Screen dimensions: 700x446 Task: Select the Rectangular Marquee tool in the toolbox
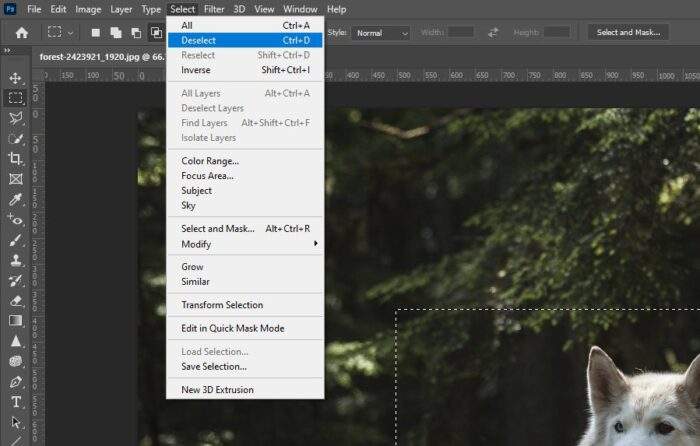click(x=16, y=98)
